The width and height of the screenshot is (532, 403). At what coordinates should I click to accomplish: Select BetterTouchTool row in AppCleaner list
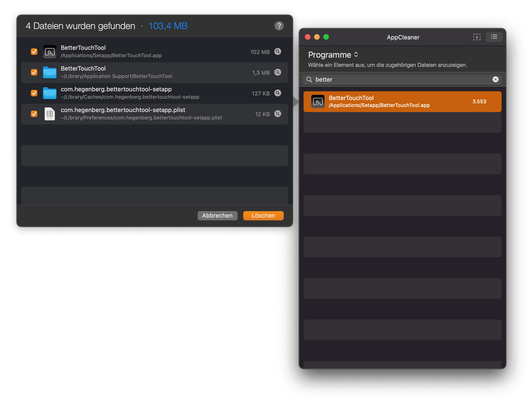pyautogui.click(x=402, y=102)
